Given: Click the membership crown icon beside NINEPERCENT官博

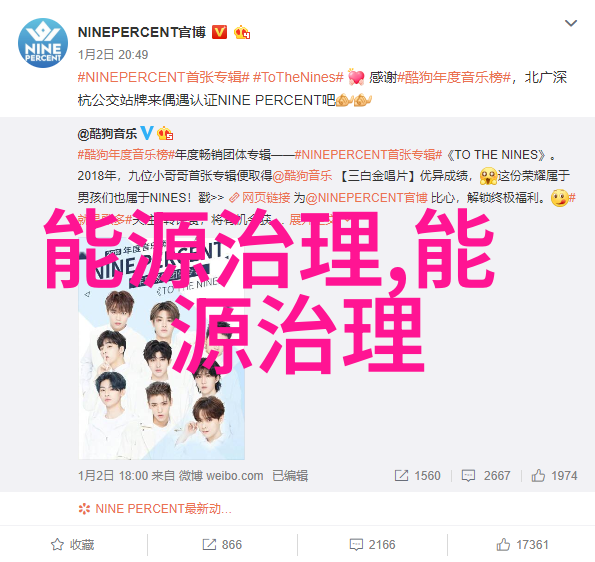Looking at the screenshot, I should (242, 33).
